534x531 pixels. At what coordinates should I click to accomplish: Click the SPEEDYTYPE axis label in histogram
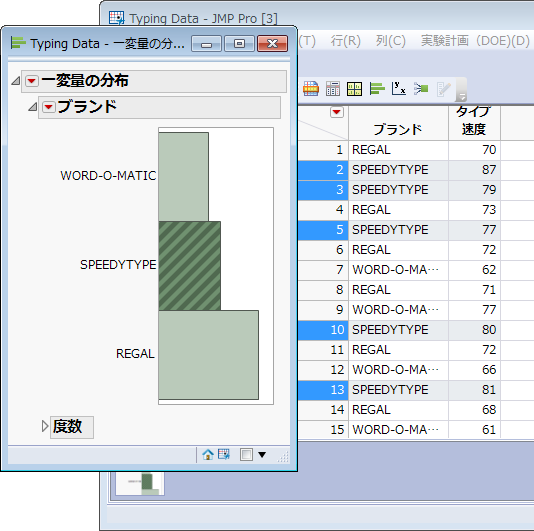tap(118, 265)
